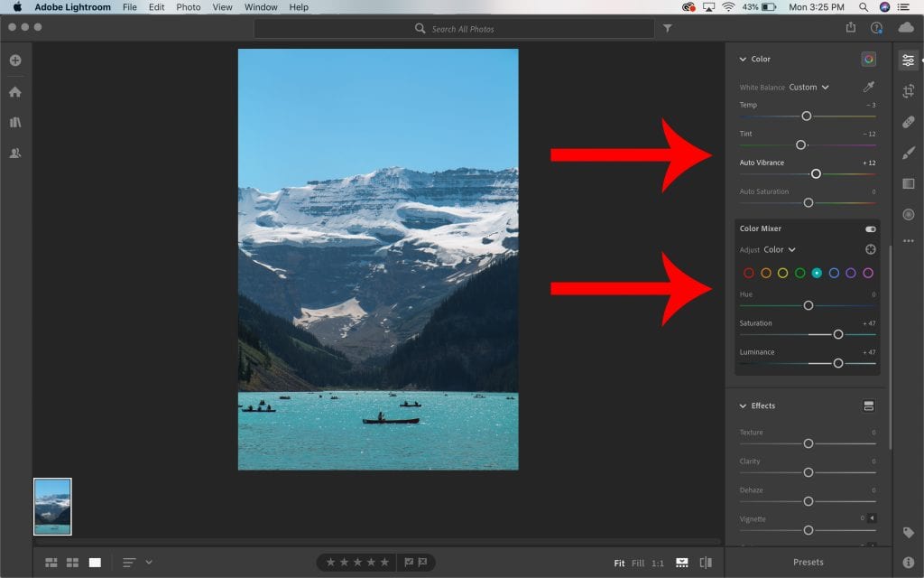Image resolution: width=924 pixels, height=578 pixels.
Task: Collapse the Color panel section
Action: tap(743, 59)
